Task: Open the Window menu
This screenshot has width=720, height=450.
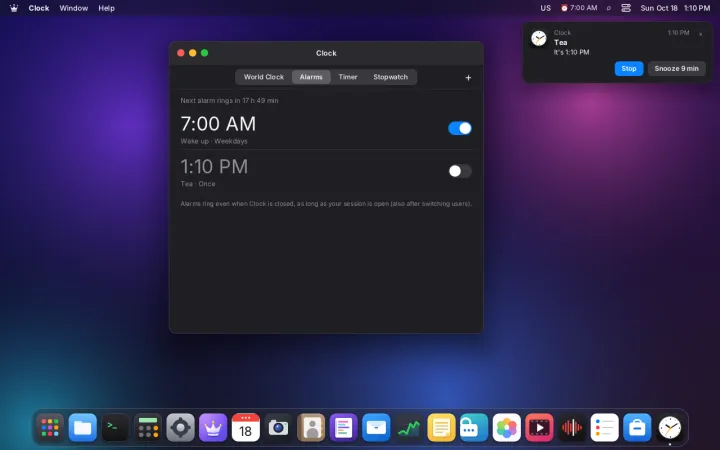Action: click(x=73, y=8)
